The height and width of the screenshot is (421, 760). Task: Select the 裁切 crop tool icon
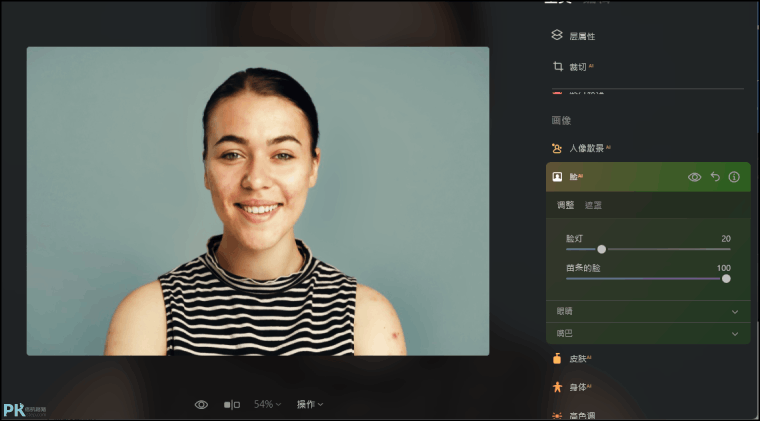point(558,66)
